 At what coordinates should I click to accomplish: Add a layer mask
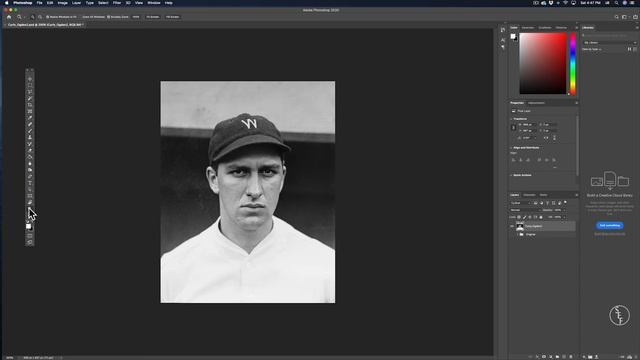tap(544, 357)
